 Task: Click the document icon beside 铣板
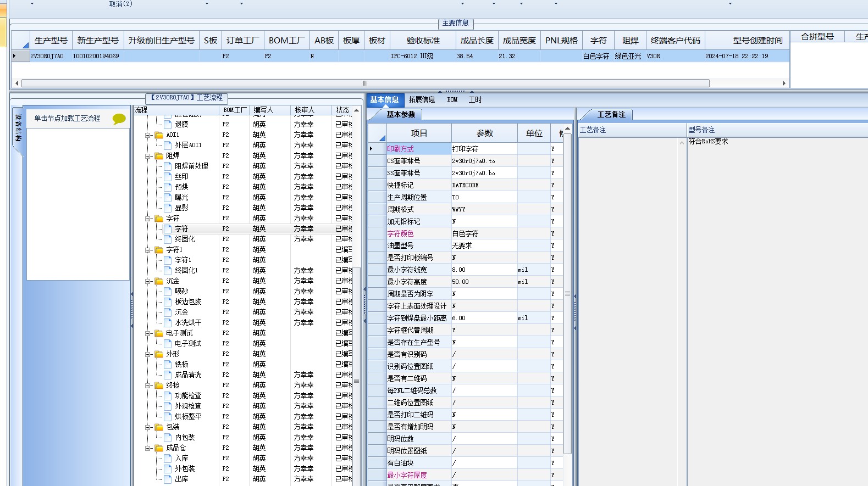168,365
